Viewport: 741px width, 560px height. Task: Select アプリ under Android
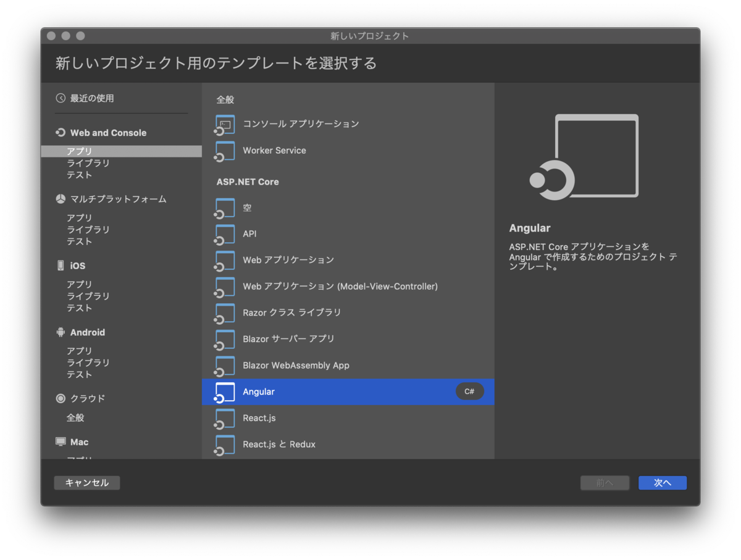pos(79,351)
